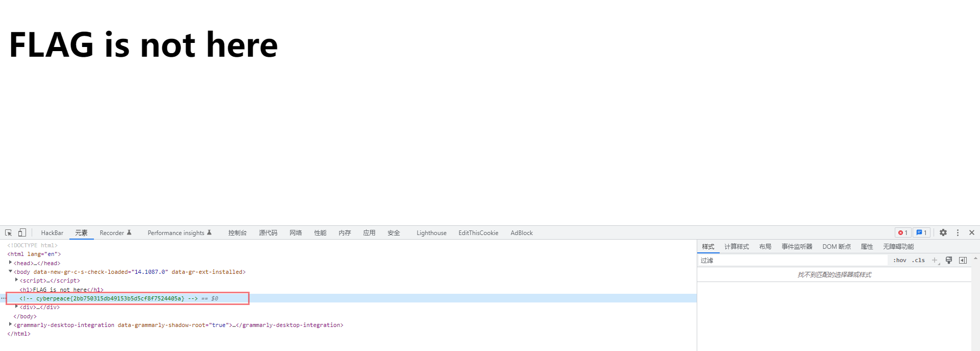Toggle the .cls class editor button

tap(918, 261)
